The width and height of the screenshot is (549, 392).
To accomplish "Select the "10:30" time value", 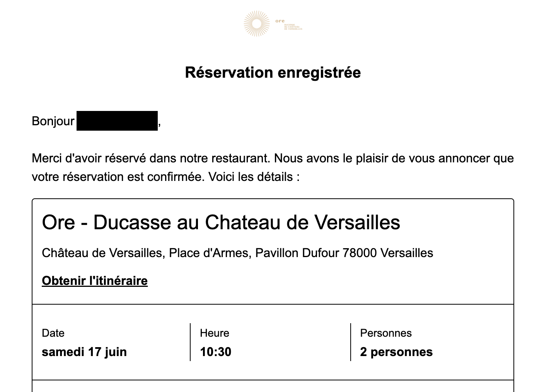I will pos(216,352).
